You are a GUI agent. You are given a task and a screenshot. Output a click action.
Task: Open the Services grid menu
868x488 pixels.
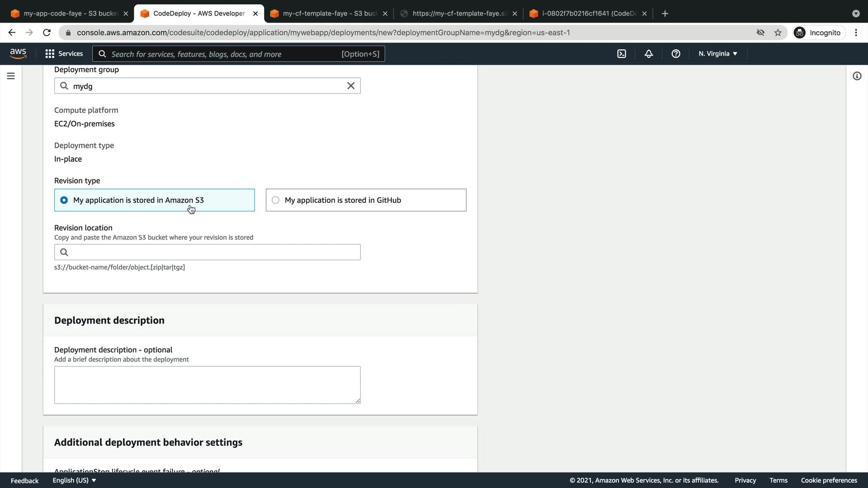pyautogui.click(x=64, y=54)
